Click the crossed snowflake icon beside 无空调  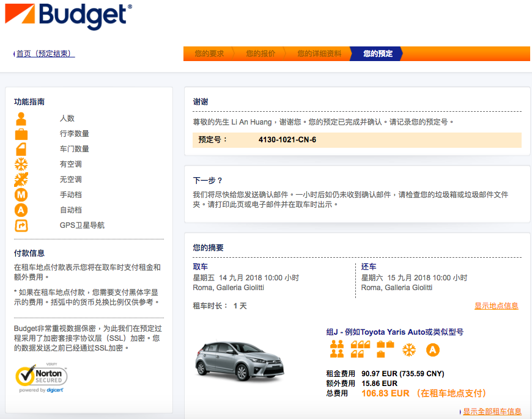click(x=21, y=180)
